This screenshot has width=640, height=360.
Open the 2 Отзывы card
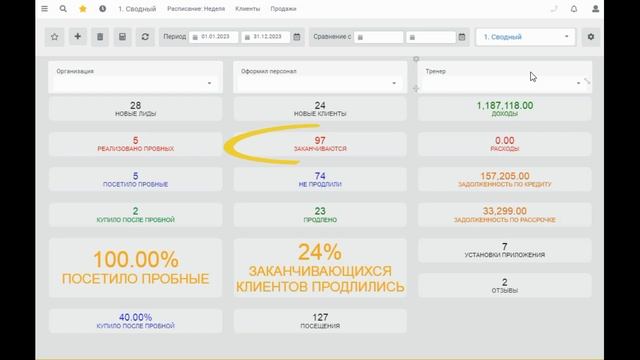pyautogui.click(x=504, y=286)
